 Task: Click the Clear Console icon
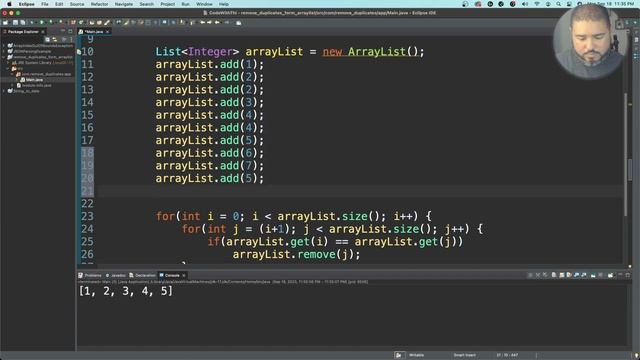coord(554,275)
